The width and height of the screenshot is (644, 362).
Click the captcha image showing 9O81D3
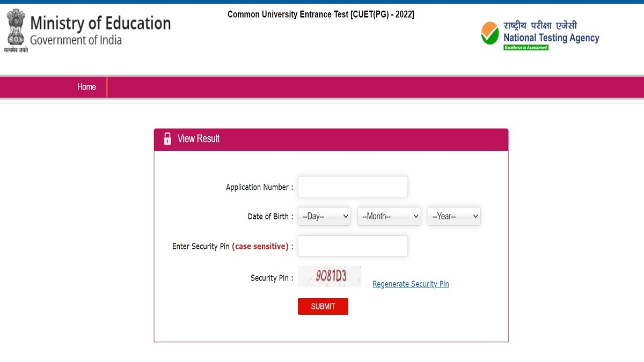[330, 276]
